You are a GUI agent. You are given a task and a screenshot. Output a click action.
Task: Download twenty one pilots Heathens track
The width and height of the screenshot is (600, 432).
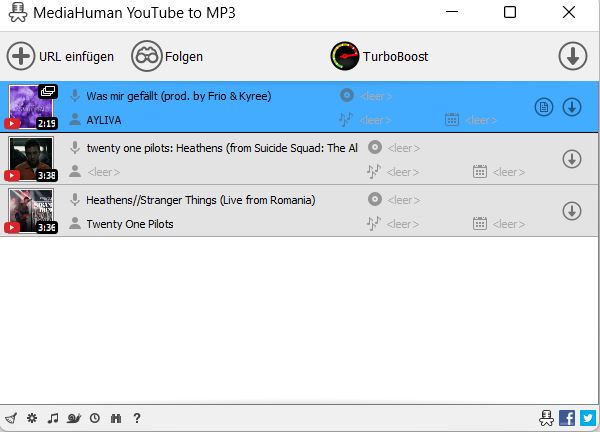tap(572, 159)
